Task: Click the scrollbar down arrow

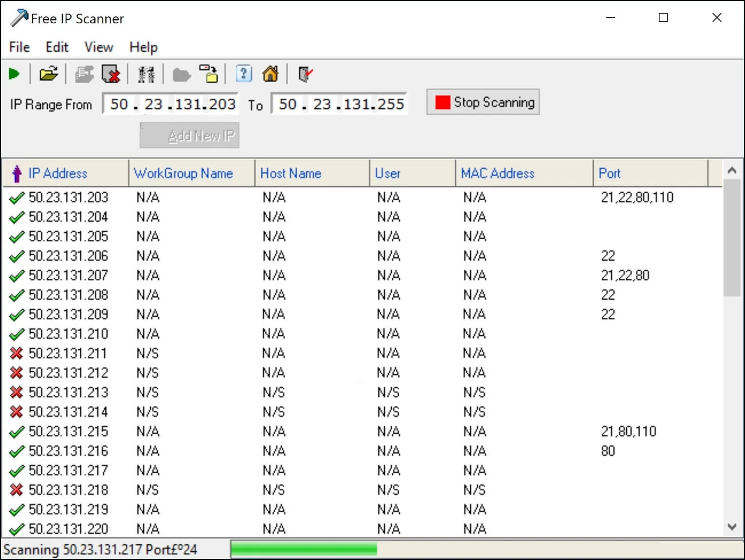Action: pyautogui.click(x=732, y=527)
